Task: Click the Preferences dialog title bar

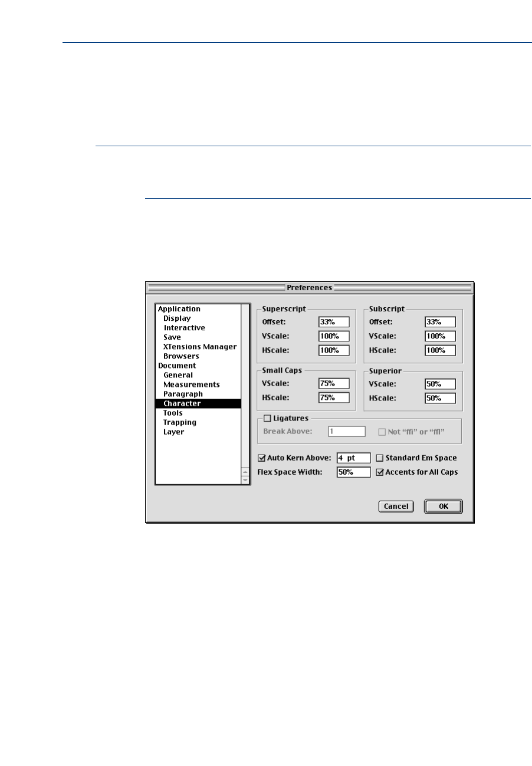Action: click(x=310, y=288)
